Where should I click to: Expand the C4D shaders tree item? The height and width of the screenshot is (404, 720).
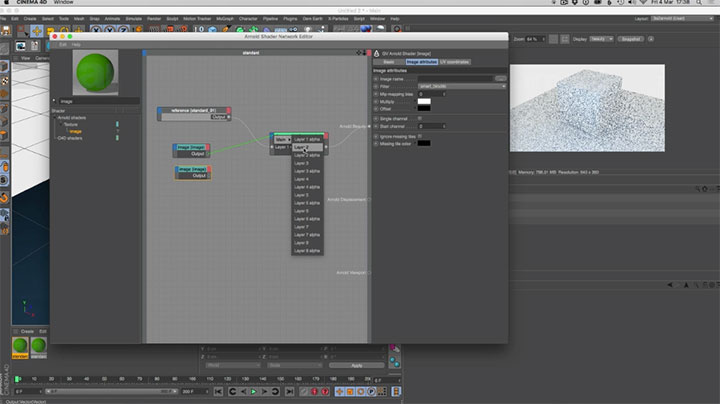click(x=70, y=138)
